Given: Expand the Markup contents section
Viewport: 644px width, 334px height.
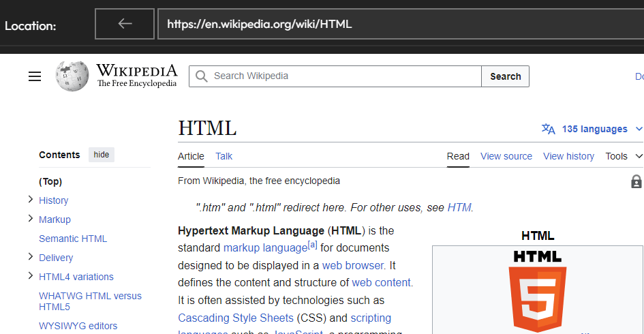Looking at the screenshot, I should (31, 218).
